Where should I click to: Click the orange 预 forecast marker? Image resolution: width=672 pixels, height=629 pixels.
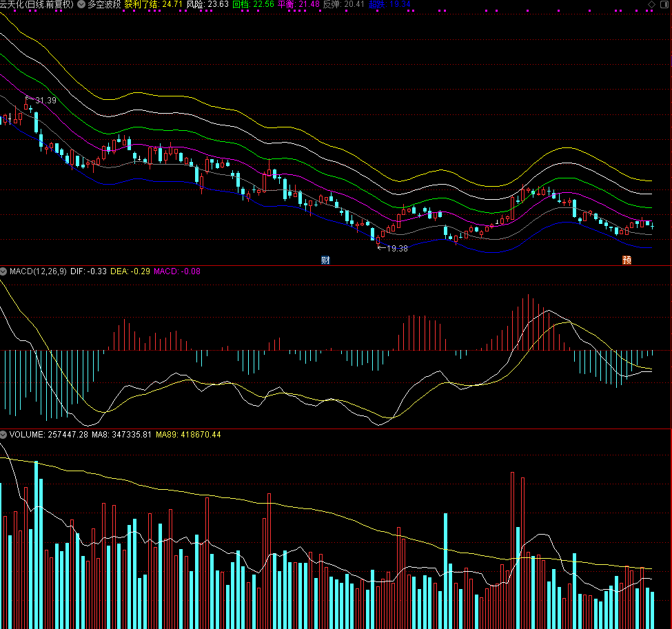(627, 260)
